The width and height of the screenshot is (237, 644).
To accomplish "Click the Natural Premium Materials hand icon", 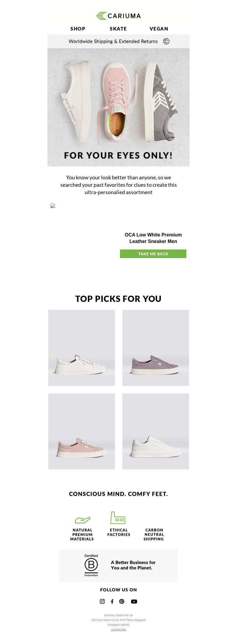I will [x=82, y=520].
